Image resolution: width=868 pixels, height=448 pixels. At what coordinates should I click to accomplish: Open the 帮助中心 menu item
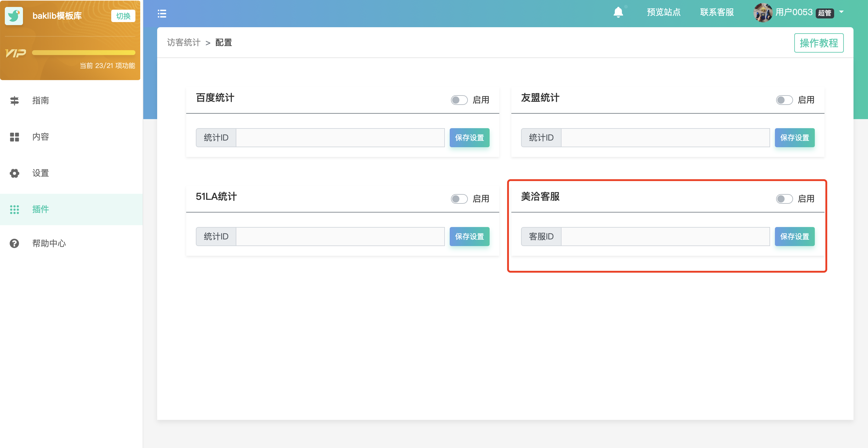[x=71, y=243]
